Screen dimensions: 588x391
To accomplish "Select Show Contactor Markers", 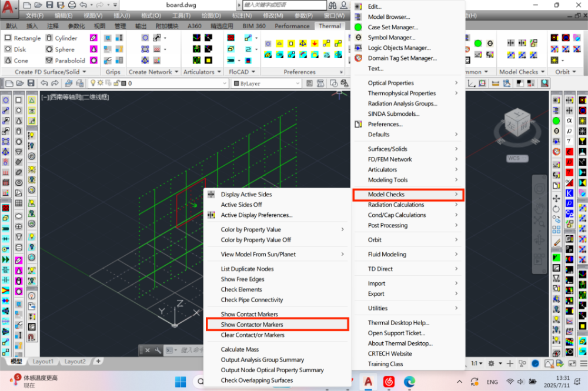I will point(277,325).
